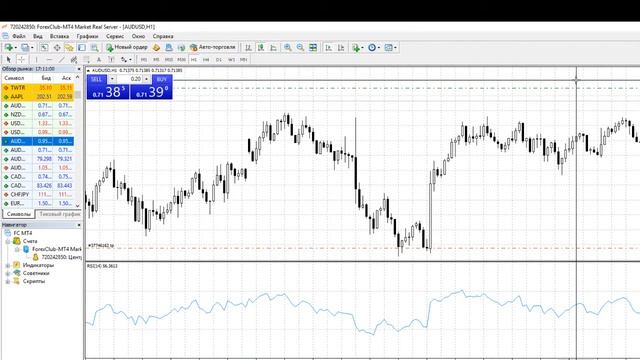The height and width of the screenshot is (360, 640).
Task: Select the Vertical Line tool
Action: [36, 60]
